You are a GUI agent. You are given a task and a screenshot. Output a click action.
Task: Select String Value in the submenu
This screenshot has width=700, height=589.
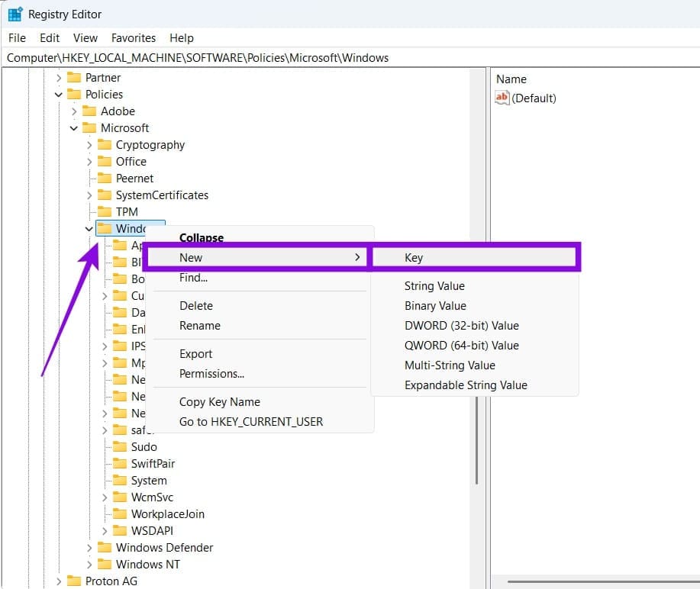pos(434,286)
